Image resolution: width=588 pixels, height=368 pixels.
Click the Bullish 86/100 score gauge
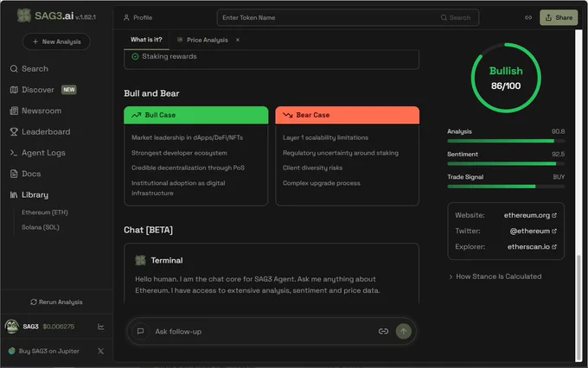(506, 78)
